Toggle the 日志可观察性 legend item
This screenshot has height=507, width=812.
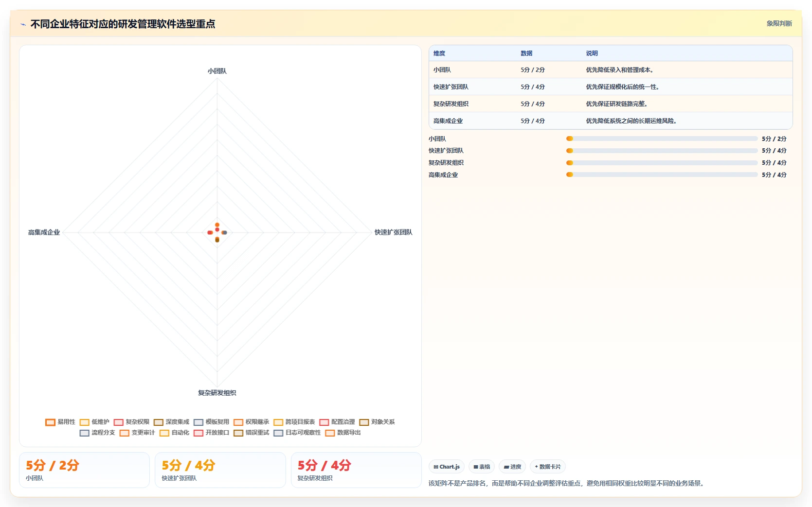pos(297,433)
